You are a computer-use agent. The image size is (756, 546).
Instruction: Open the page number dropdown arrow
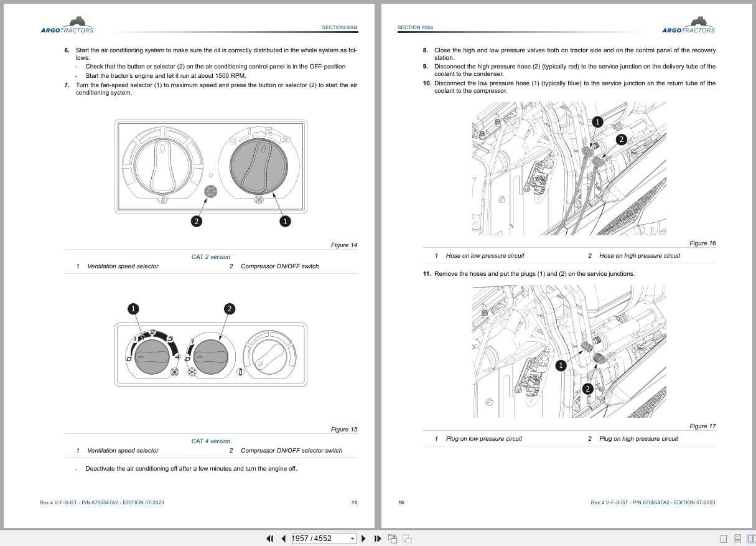coord(353,539)
